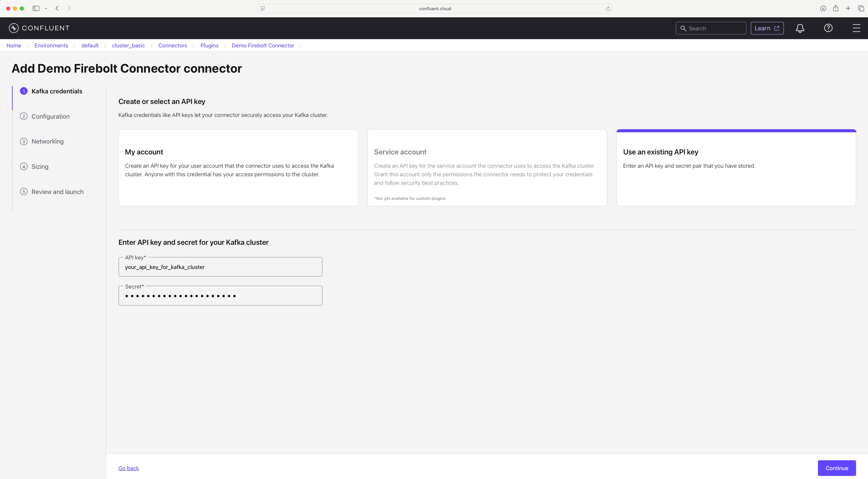This screenshot has height=479, width=868.
Task: Select the My account card
Action: click(x=238, y=167)
